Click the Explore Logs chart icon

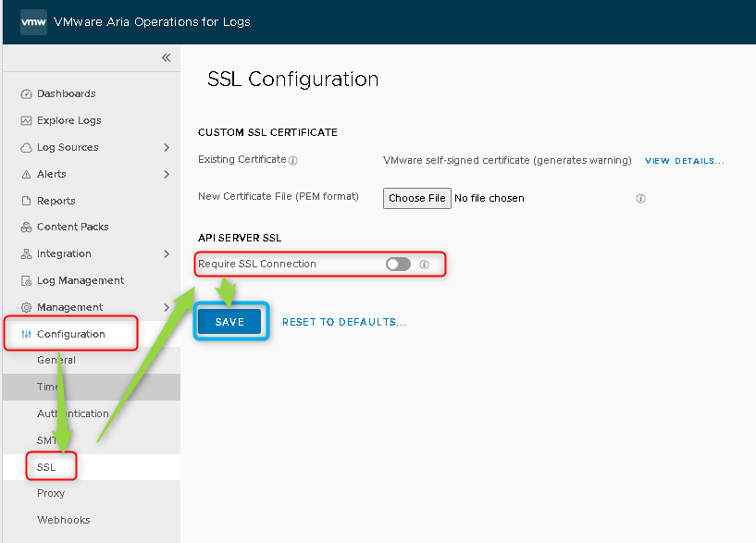26,121
